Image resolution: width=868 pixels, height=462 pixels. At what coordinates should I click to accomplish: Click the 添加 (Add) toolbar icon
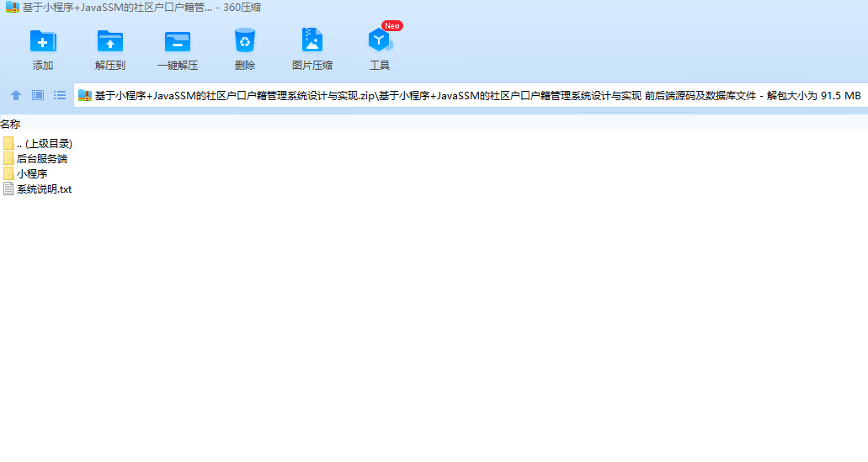[43, 41]
